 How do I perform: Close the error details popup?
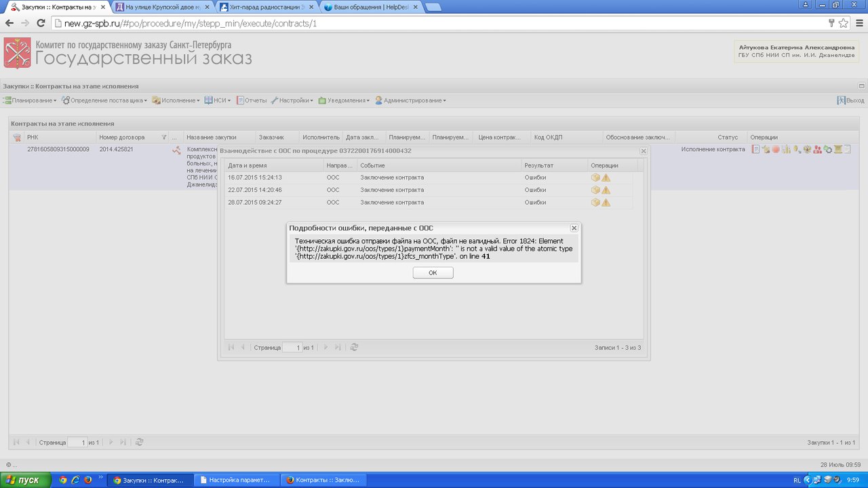(x=574, y=228)
